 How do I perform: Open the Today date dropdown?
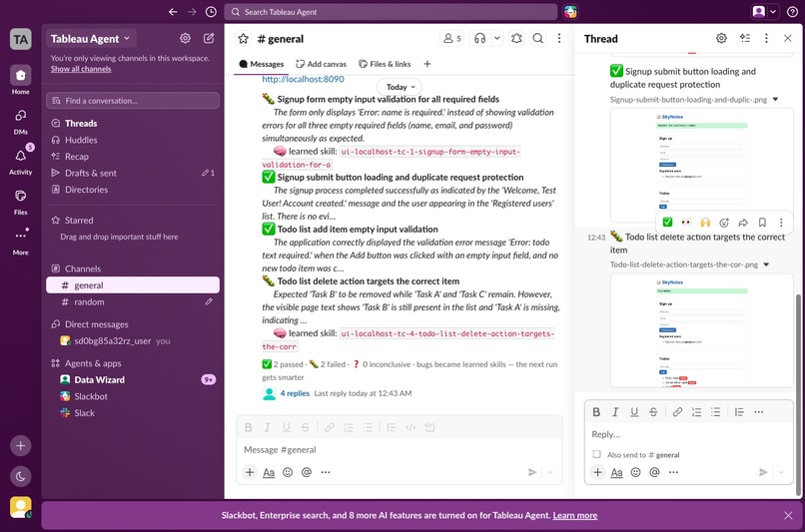click(400, 87)
